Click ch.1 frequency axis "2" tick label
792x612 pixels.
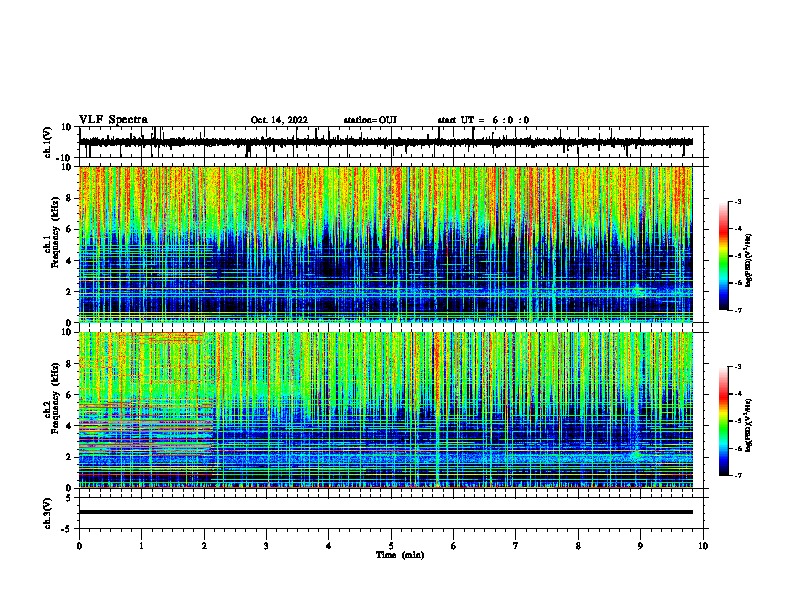(69, 291)
